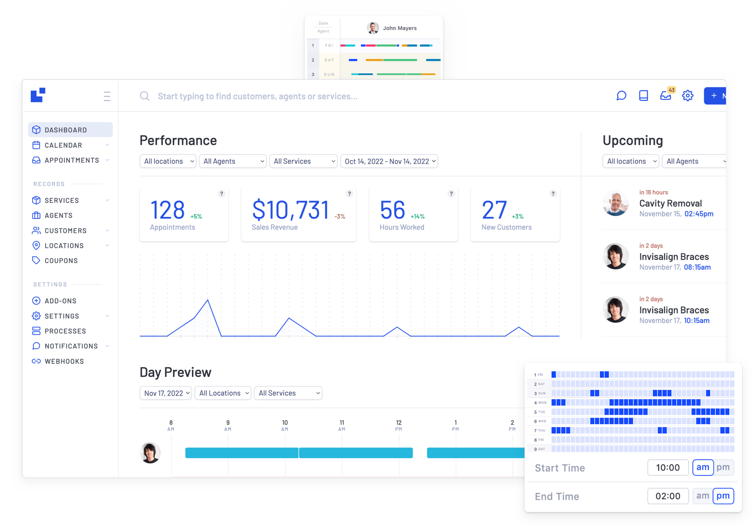Click the inbox icon showing 43 notifications

(666, 96)
